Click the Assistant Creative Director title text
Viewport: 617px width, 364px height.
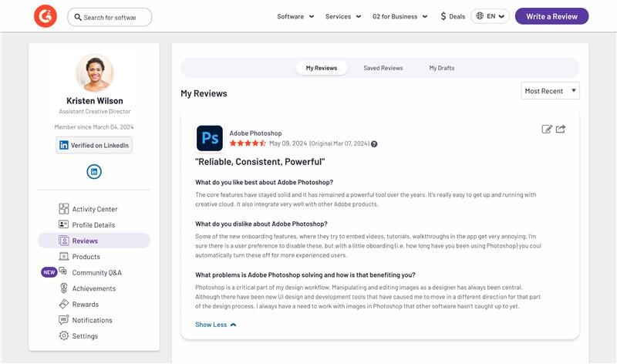[94, 111]
